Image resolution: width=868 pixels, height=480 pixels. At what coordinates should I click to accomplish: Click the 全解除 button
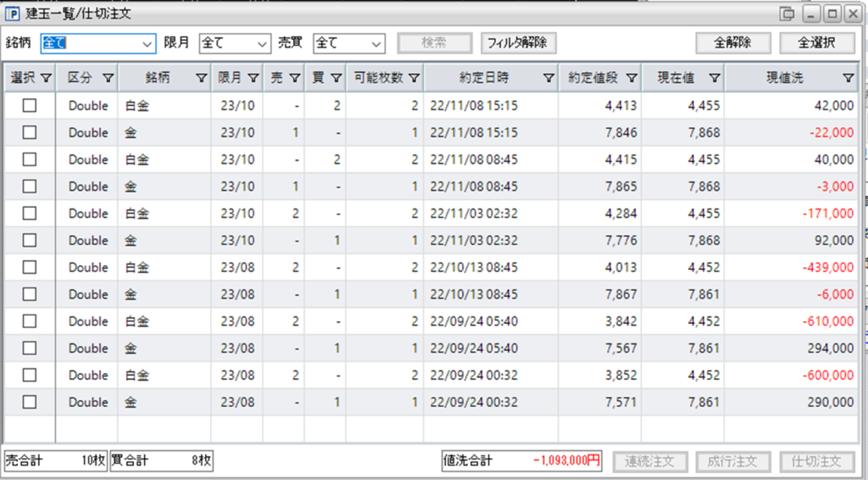733,42
